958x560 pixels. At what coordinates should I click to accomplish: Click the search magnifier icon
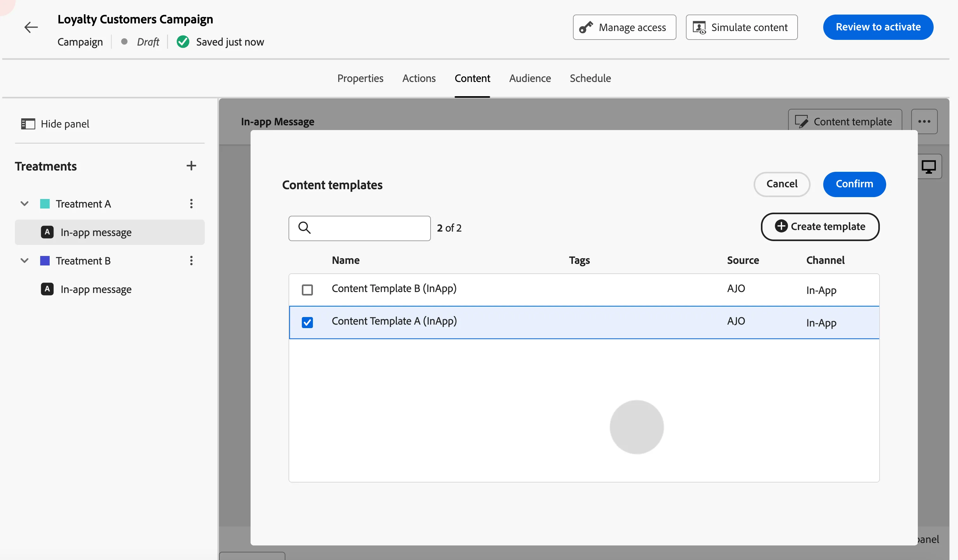point(304,228)
